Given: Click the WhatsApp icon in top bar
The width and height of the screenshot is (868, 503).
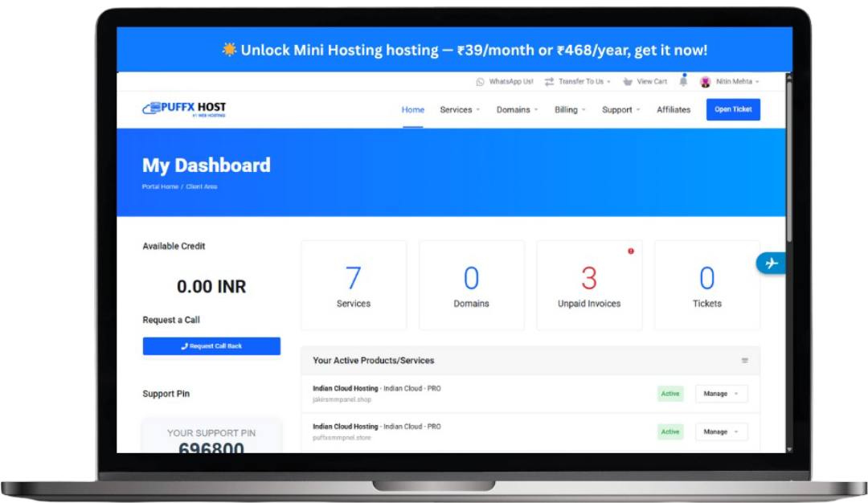Looking at the screenshot, I should pyautogui.click(x=480, y=82).
